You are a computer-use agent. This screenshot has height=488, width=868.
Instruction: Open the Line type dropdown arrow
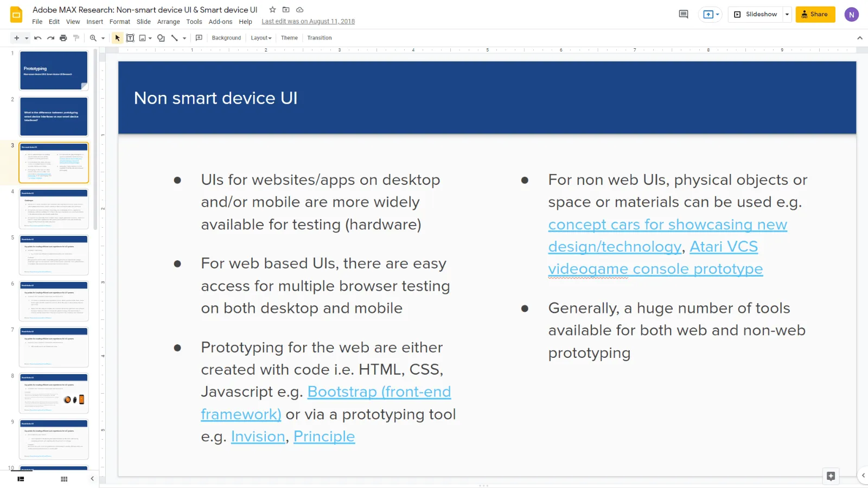[x=184, y=38]
